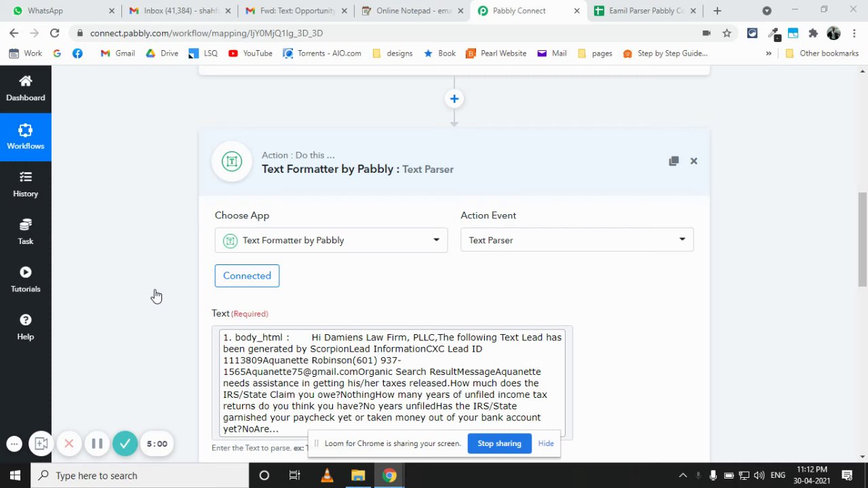
Task: Add a step with the plus icon
Action: click(454, 99)
